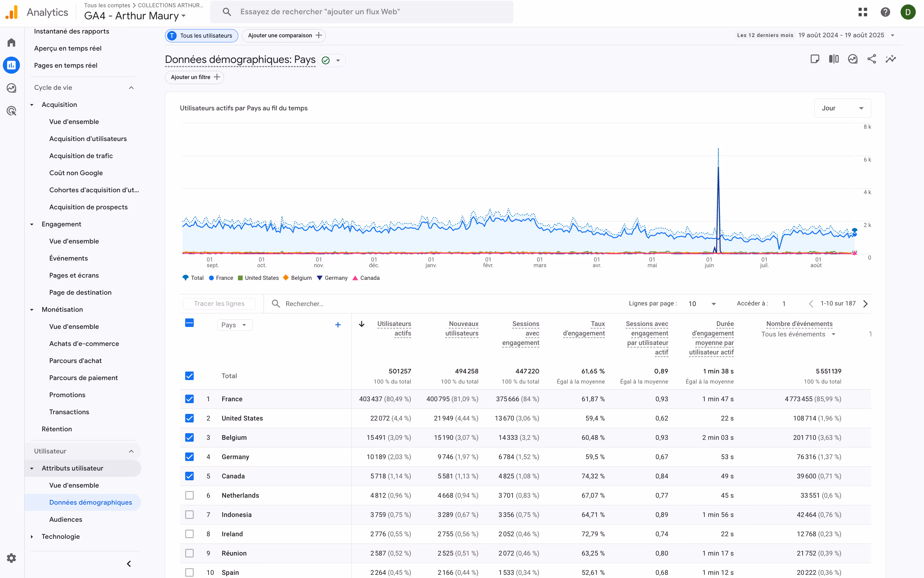Open the Advertising section icon in sidebar
924x578 pixels.
11,111
